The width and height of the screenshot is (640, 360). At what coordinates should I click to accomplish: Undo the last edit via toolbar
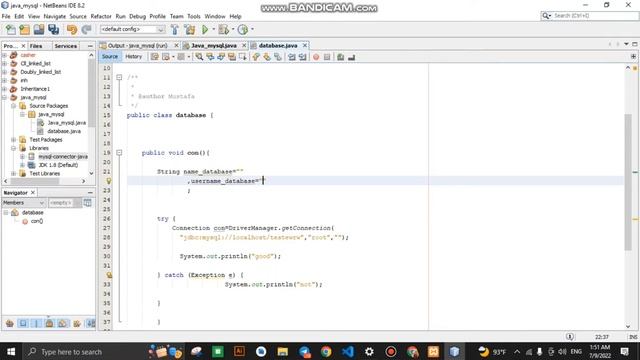click(x=72, y=29)
